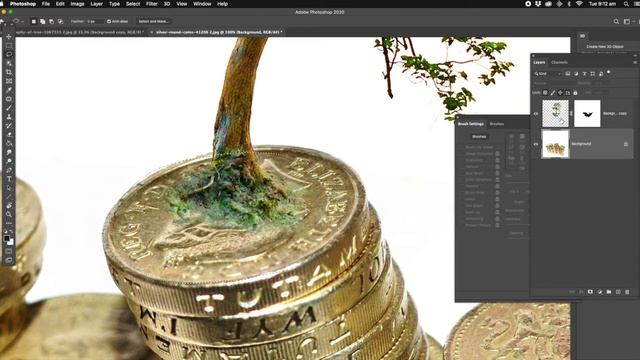The image size is (640, 360).
Task: Select the Path Selection tool
Action: (9, 188)
